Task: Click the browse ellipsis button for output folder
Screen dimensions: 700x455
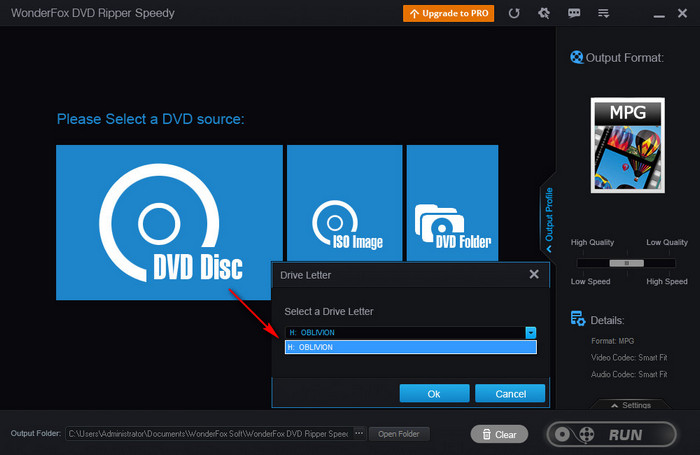Action: pos(359,434)
